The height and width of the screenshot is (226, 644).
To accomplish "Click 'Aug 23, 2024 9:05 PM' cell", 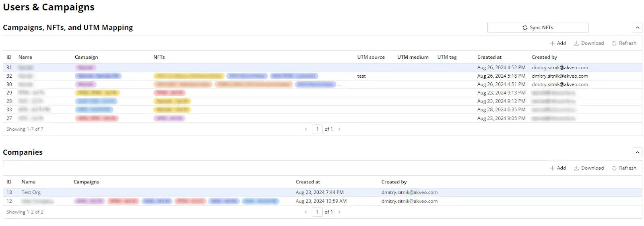I will pyautogui.click(x=501, y=118).
